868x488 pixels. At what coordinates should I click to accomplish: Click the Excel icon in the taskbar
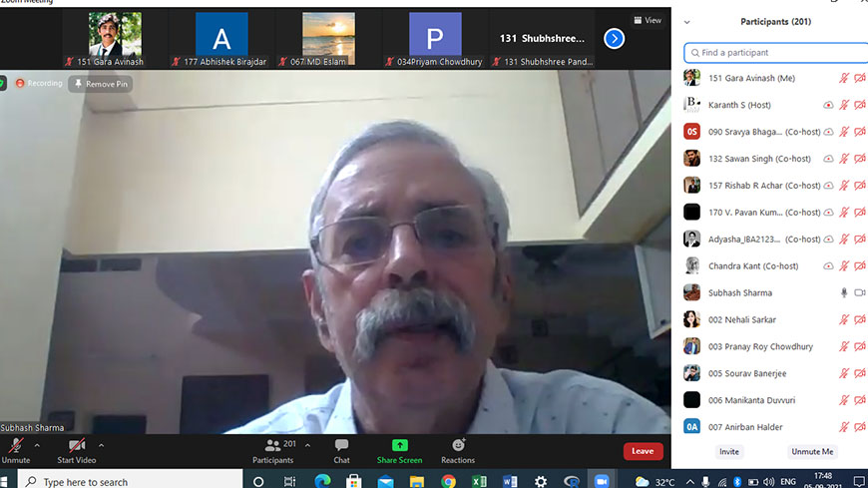(479, 481)
